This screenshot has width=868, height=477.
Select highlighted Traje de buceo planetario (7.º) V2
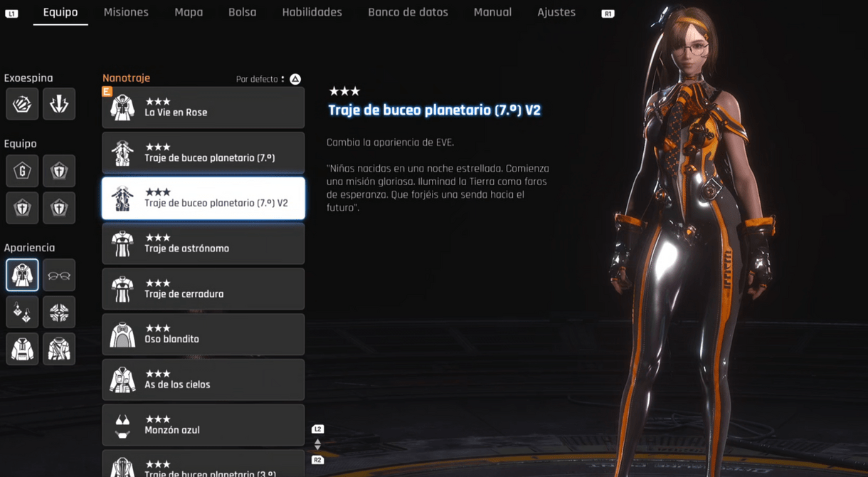203,199
